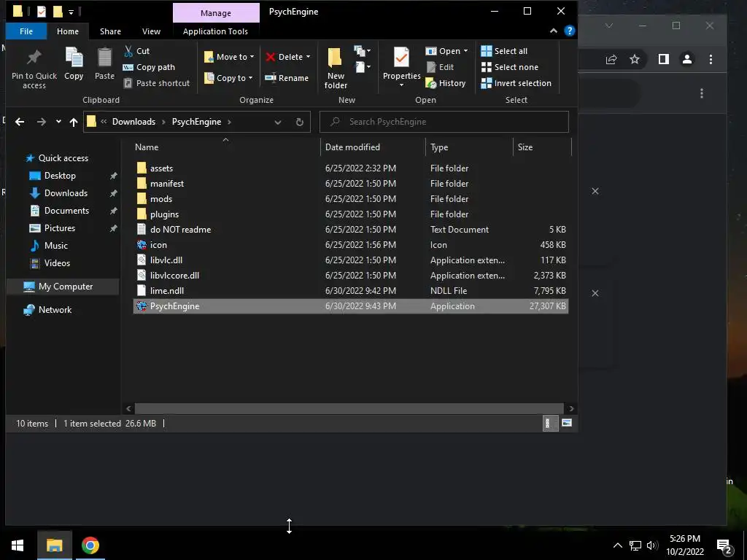Expand the Easy access dropdown
Image resolution: width=747 pixels, height=560 pixels.
(x=362, y=67)
